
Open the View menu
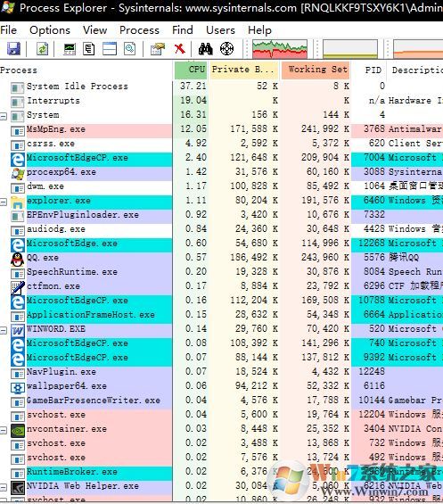coord(94,30)
